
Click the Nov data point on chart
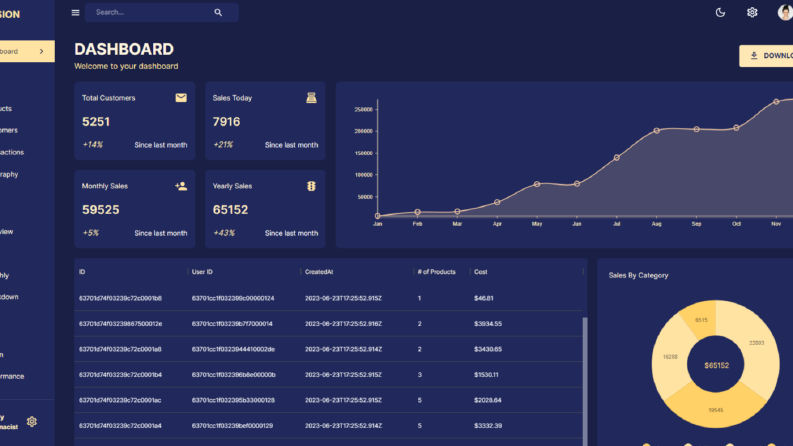(x=776, y=102)
